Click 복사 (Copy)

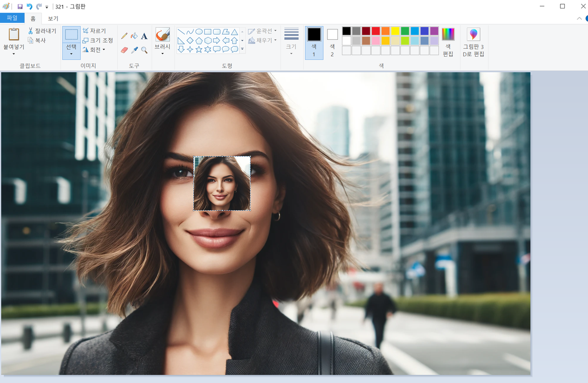click(x=37, y=40)
